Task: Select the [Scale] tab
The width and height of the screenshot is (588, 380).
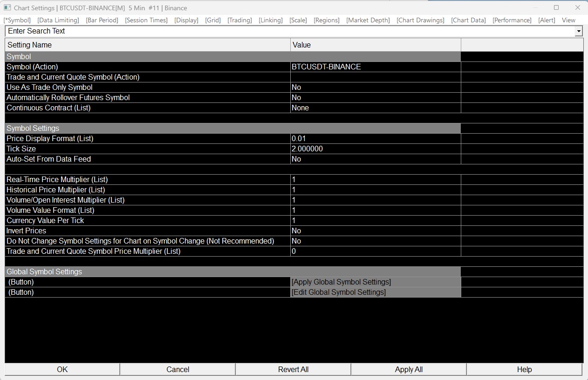Action: point(298,20)
